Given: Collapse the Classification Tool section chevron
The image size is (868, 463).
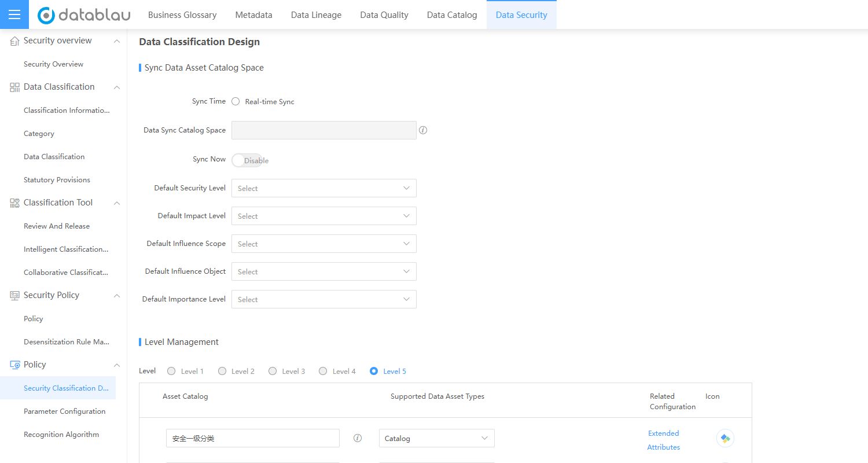Looking at the screenshot, I should coord(117,203).
